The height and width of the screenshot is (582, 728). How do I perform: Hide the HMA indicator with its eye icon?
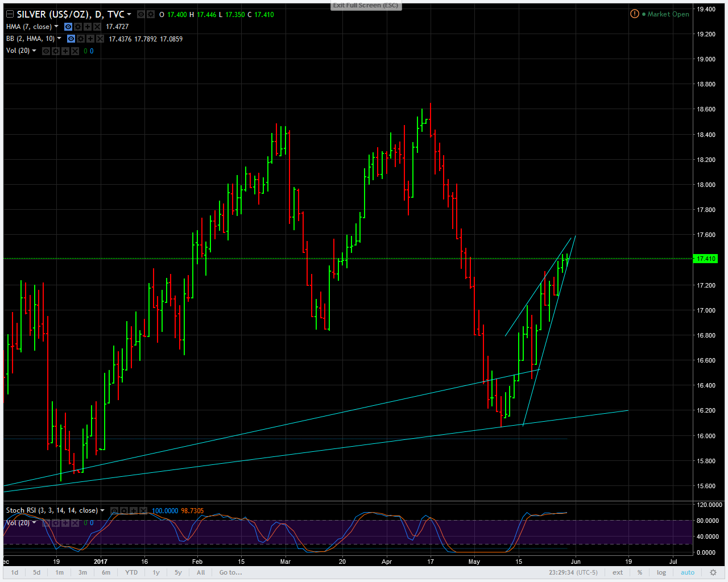[x=68, y=27]
